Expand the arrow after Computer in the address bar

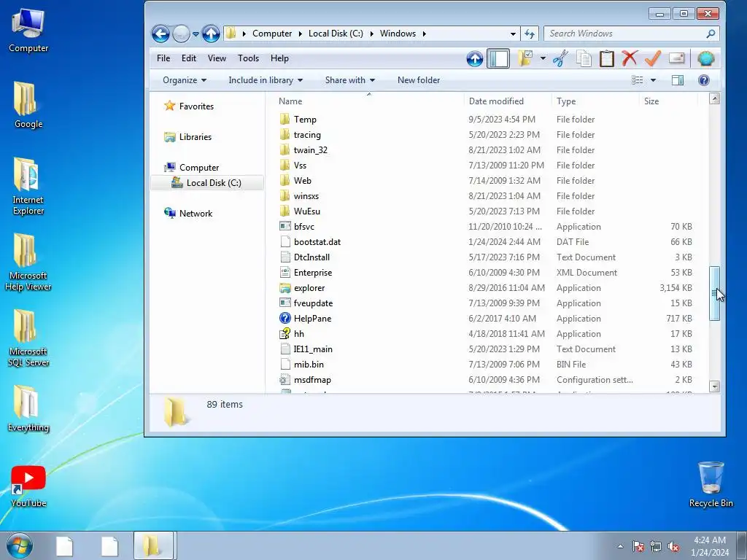(300, 34)
